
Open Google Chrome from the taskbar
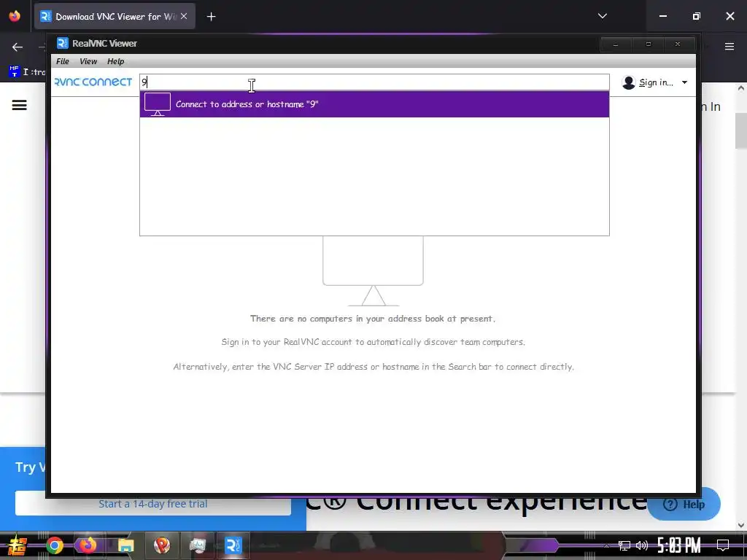(55, 545)
